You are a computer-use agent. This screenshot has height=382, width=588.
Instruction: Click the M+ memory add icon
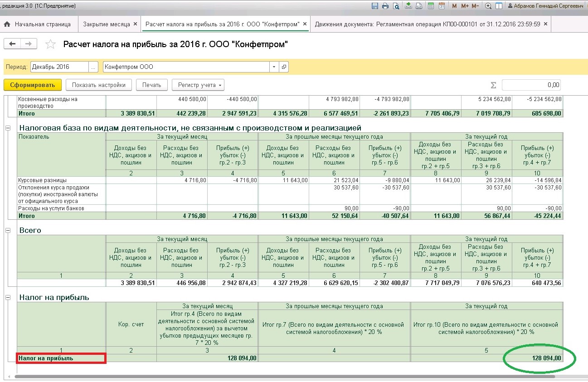[465, 6]
